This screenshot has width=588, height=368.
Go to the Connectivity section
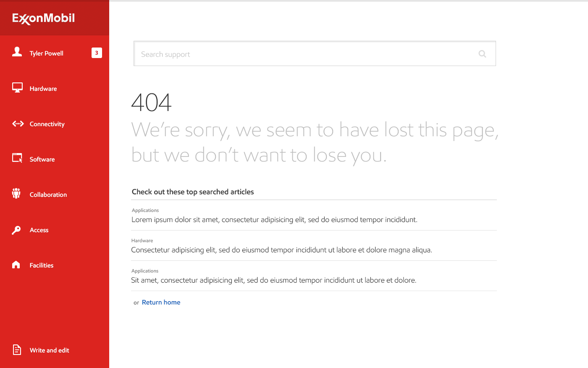[47, 124]
